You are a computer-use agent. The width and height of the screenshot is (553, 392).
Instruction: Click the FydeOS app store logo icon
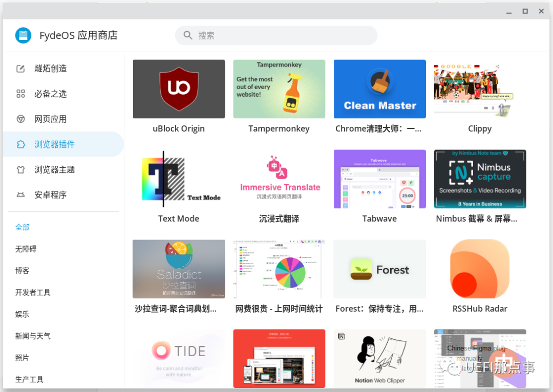coord(23,35)
